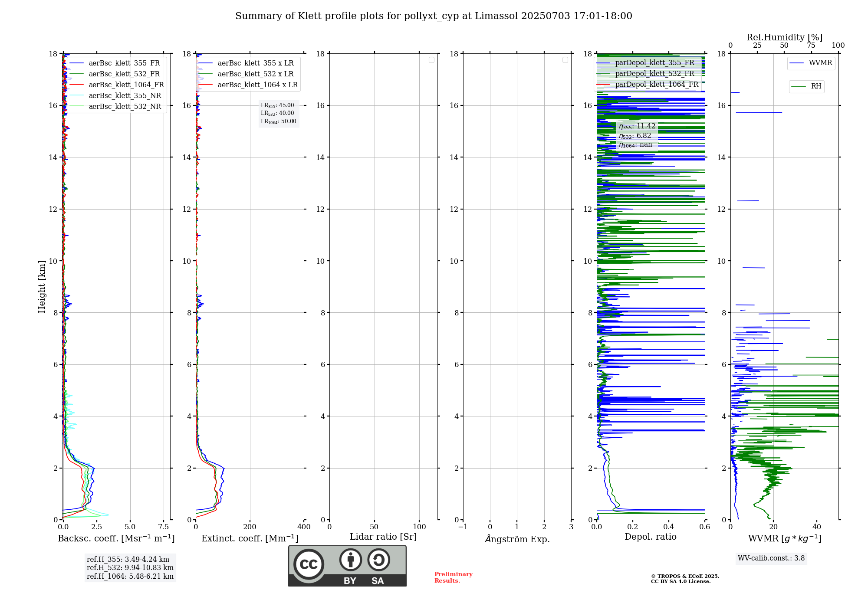Screen dimensions: 868x590
Task: Click the LR355: 45.00 annotation
Action: coord(277,105)
